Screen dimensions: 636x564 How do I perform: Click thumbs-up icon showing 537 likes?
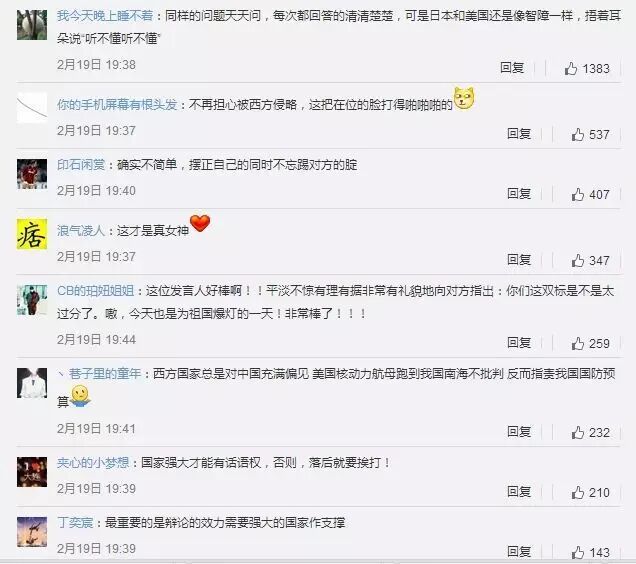pos(578,134)
